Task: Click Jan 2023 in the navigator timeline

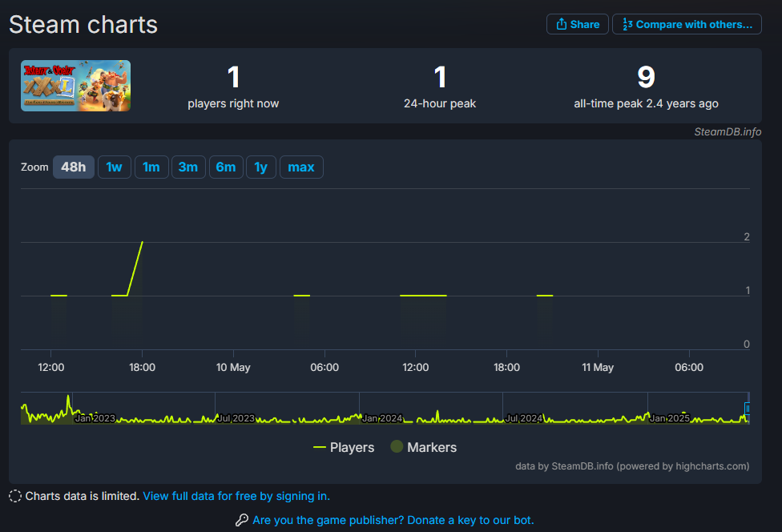Action: point(95,418)
